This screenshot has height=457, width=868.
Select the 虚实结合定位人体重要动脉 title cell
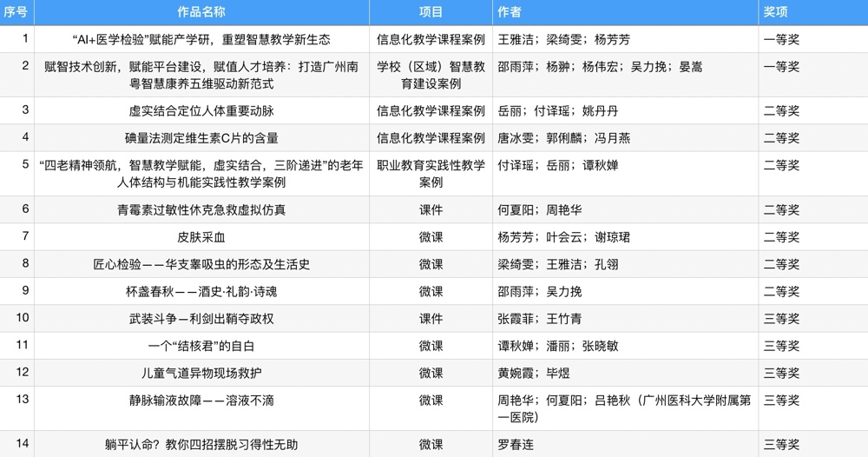click(201, 111)
